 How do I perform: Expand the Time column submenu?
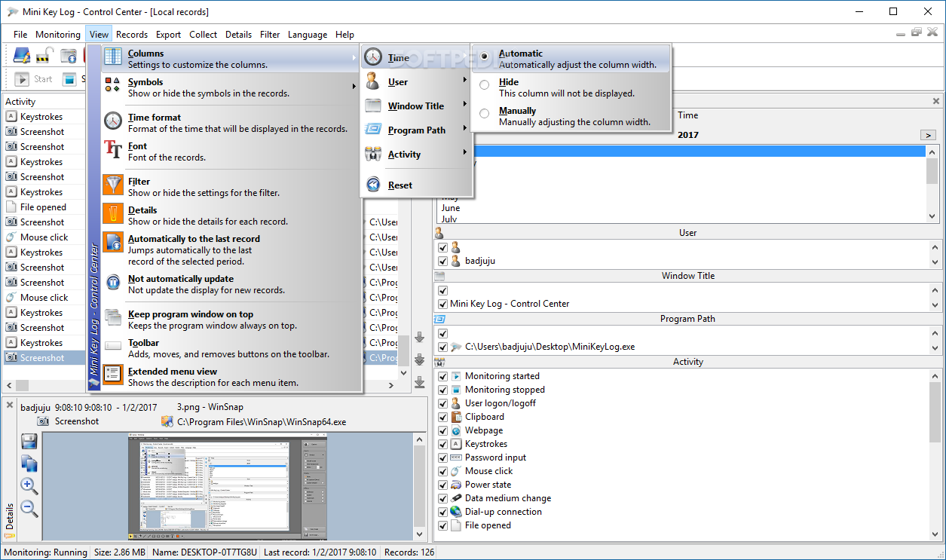tap(416, 57)
